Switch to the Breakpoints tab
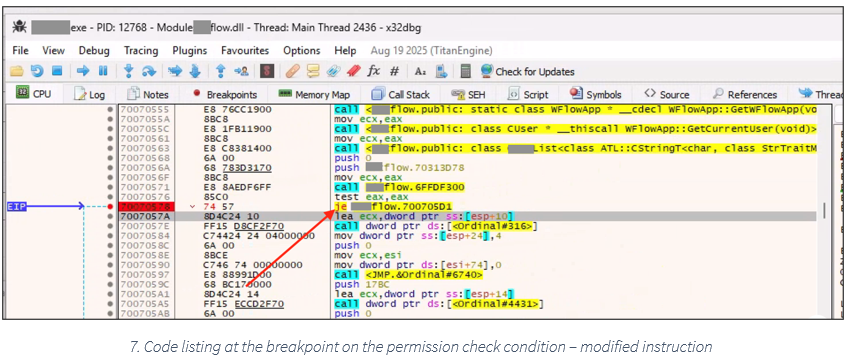The height and width of the screenshot is (364, 845). point(225,94)
